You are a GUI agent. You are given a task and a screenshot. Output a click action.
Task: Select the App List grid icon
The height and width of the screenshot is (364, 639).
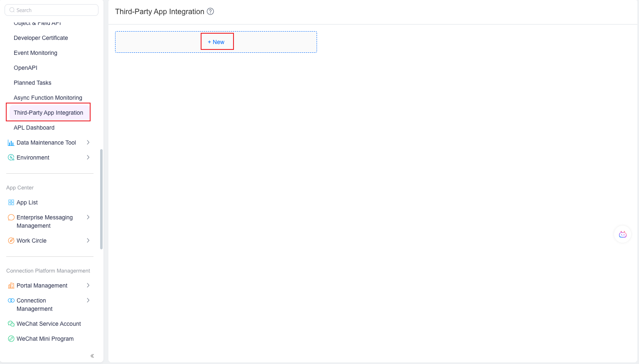[x=11, y=202]
